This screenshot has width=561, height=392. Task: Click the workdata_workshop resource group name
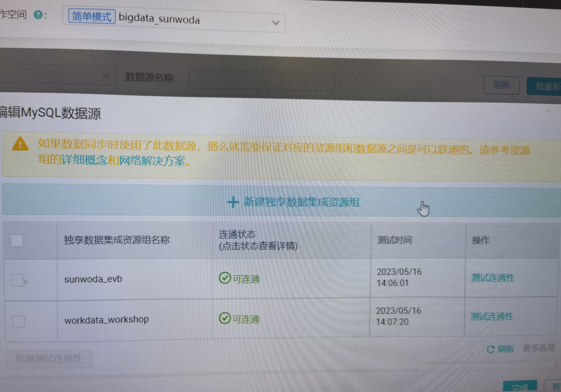click(x=107, y=320)
